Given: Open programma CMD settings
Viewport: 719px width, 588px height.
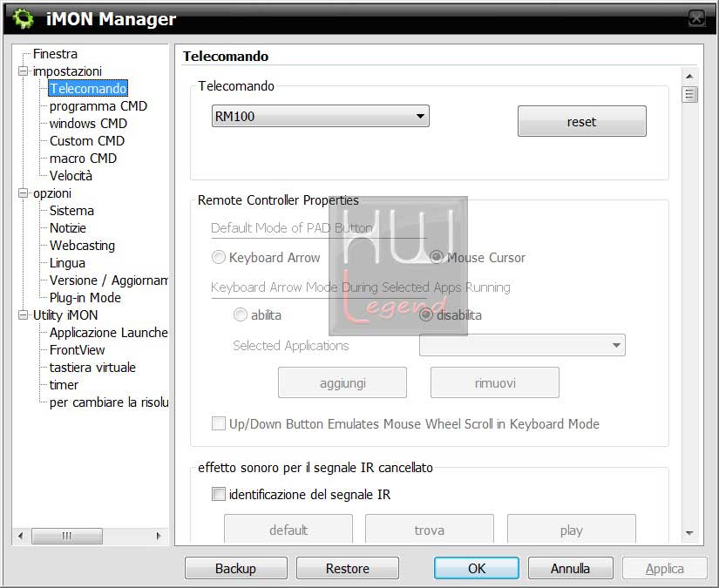Looking at the screenshot, I should (98, 106).
